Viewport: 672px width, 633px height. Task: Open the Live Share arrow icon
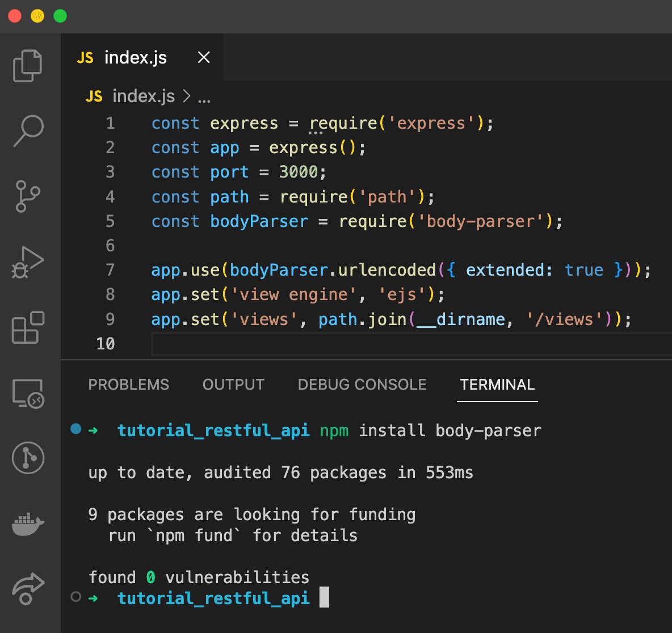coord(28,589)
